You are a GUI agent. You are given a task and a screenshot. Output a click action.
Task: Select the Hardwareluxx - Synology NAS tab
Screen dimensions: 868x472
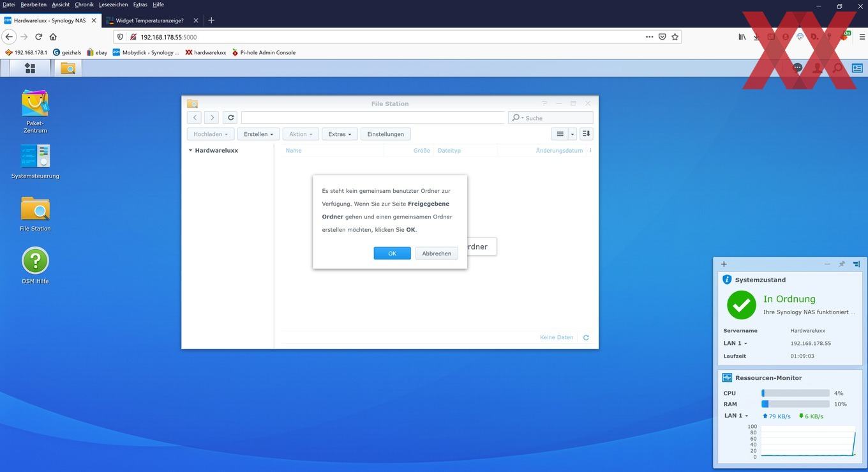click(50, 20)
